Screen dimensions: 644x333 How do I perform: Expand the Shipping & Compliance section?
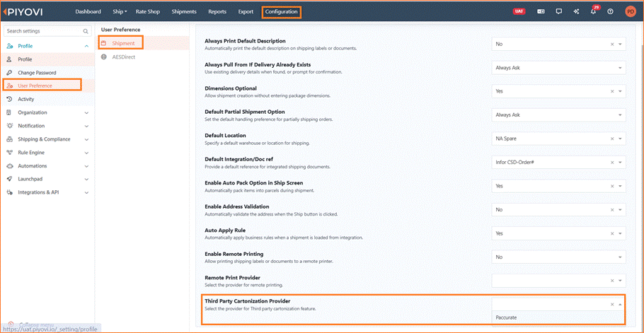coord(86,139)
